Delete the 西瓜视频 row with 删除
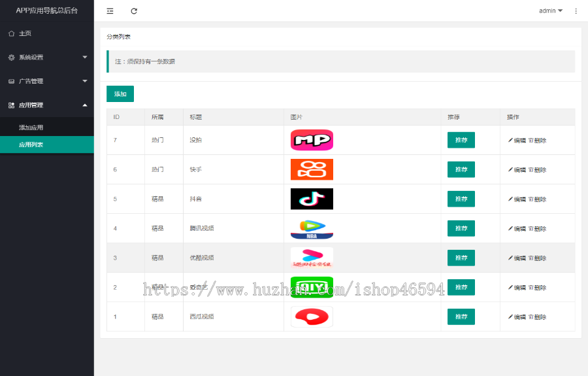The height and width of the screenshot is (376, 588). 538,317
